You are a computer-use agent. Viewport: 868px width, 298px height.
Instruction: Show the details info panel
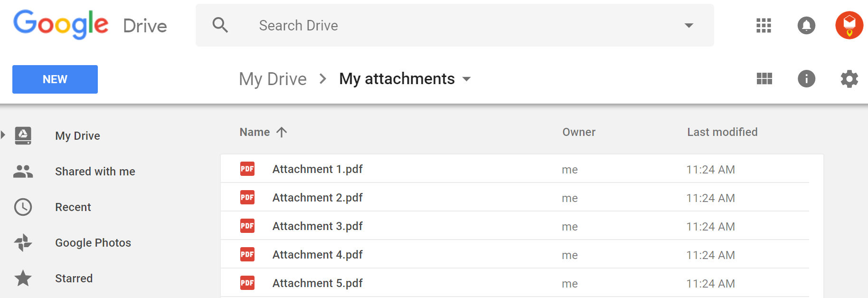click(x=806, y=78)
